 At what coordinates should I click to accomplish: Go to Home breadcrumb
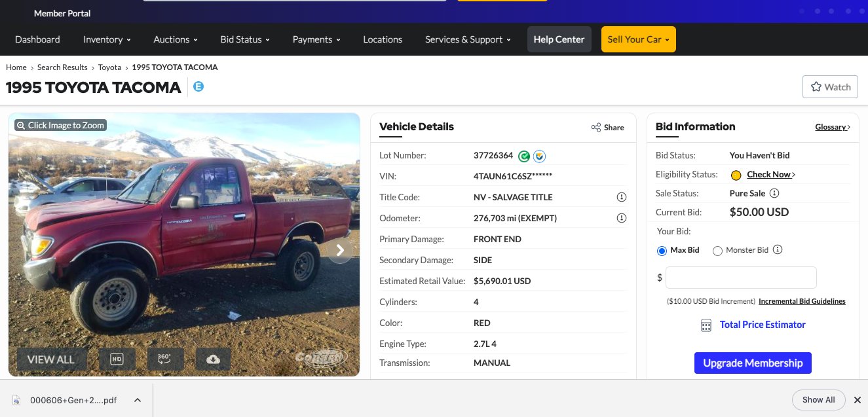(16, 67)
